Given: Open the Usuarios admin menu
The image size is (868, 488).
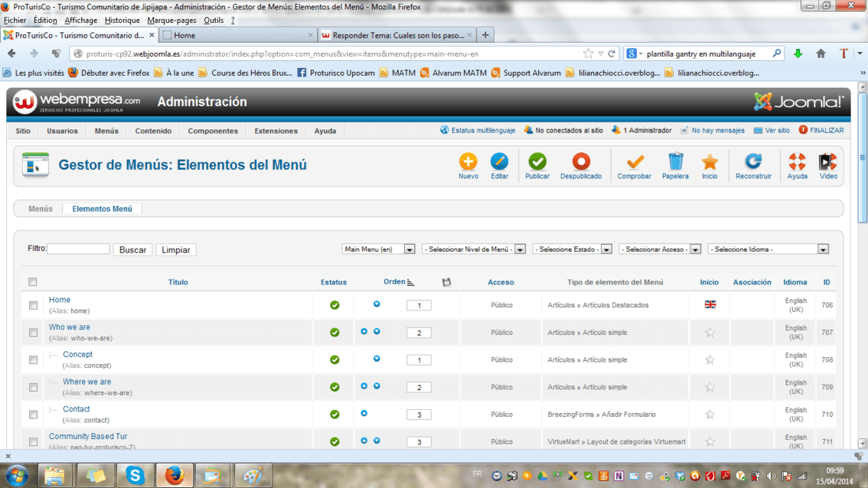Looking at the screenshot, I should click(62, 131).
